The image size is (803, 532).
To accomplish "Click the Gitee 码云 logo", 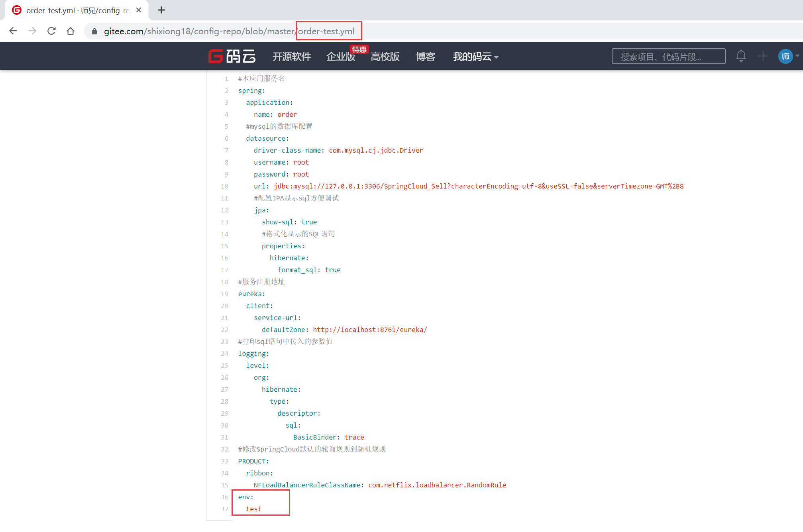I will (x=232, y=56).
